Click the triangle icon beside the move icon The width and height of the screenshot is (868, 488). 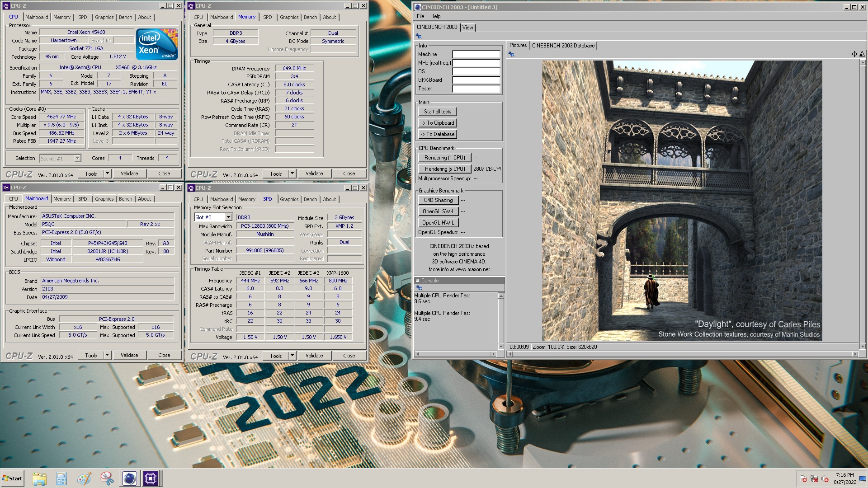862,54
